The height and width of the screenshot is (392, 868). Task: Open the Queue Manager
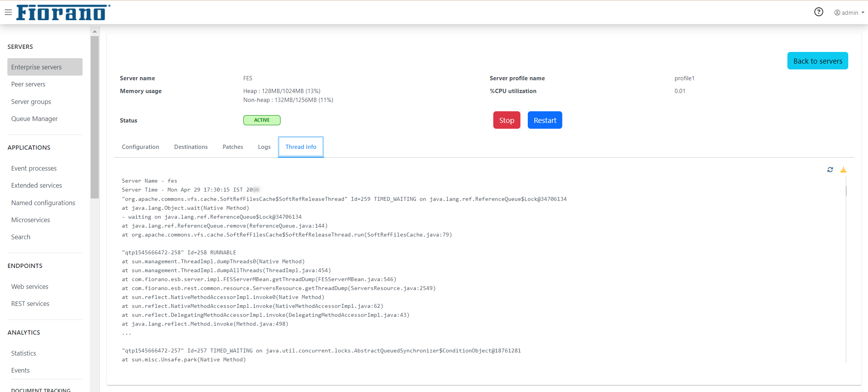click(x=34, y=119)
